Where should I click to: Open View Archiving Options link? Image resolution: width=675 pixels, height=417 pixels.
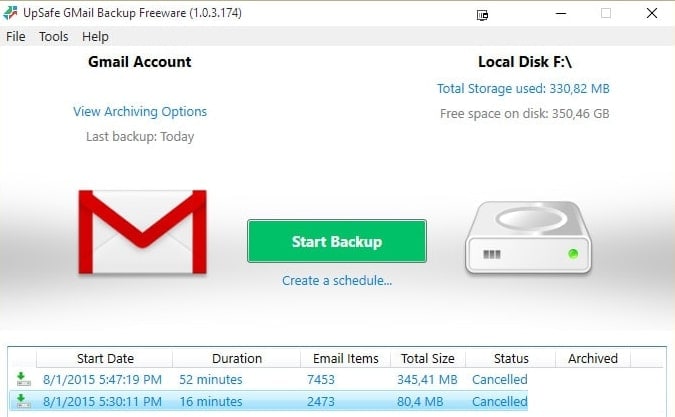(140, 111)
